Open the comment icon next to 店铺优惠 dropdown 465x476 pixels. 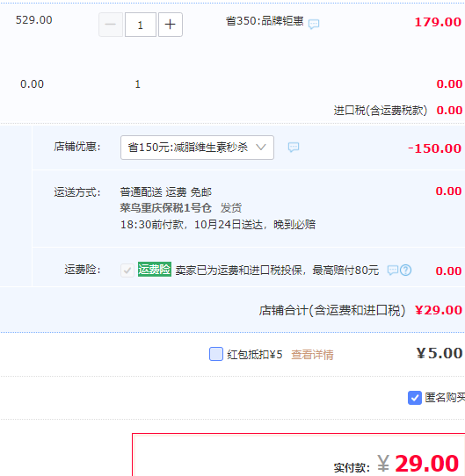[294, 148]
